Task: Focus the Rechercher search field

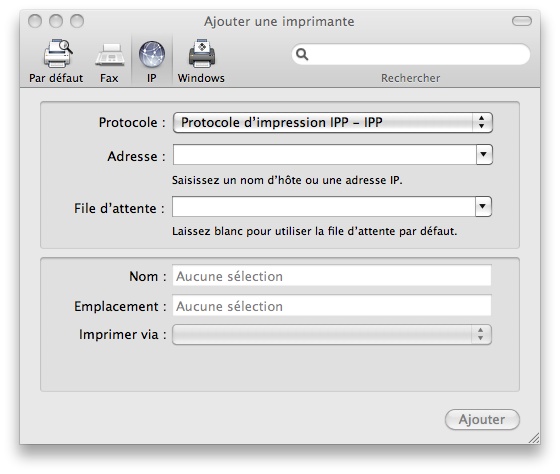Action: pyautogui.click(x=411, y=54)
